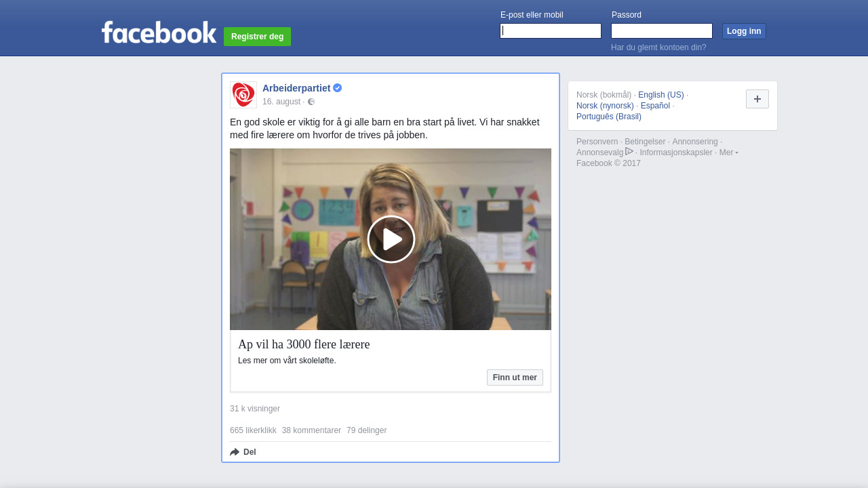Open 79 delinger link

pyautogui.click(x=366, y=430)
